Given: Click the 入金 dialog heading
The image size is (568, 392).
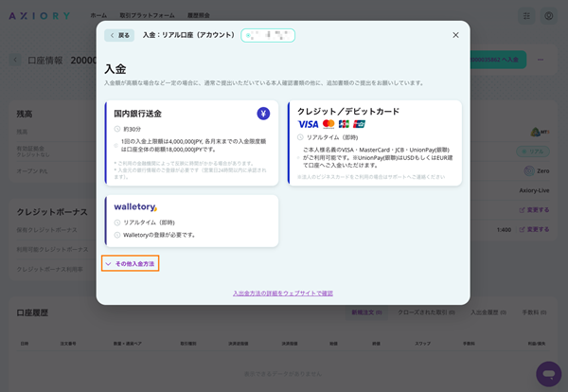Looking at the screenshot, I should [115, 69].
